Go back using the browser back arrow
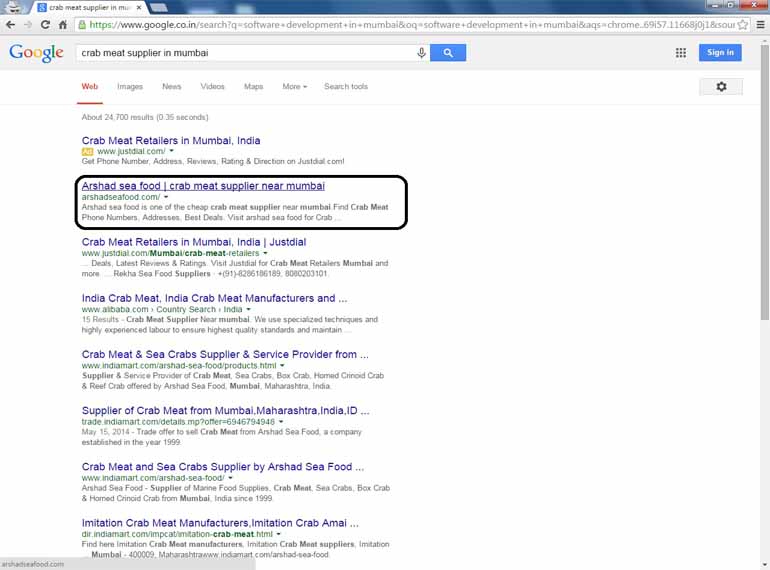The height and width of the screenshot is (570, 770). pos(10,25)
